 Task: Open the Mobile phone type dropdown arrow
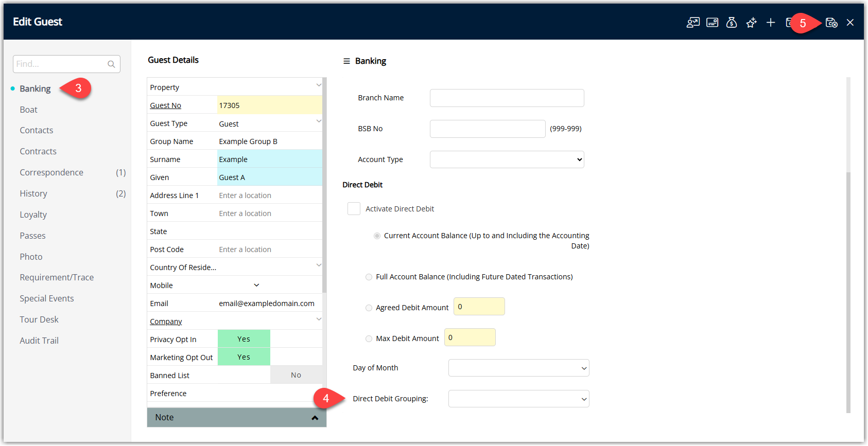[256, 285]
